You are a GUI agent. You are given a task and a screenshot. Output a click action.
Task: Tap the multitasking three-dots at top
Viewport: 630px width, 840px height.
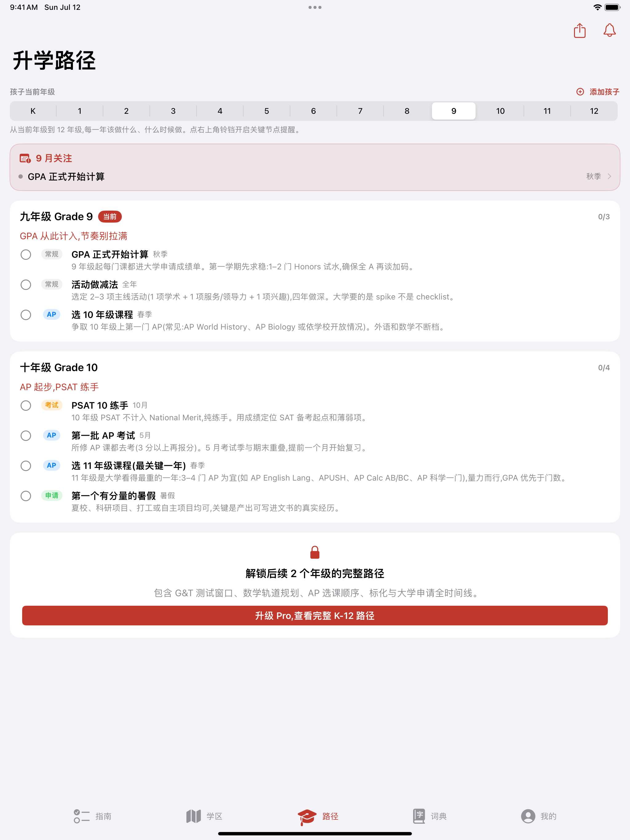315,7
